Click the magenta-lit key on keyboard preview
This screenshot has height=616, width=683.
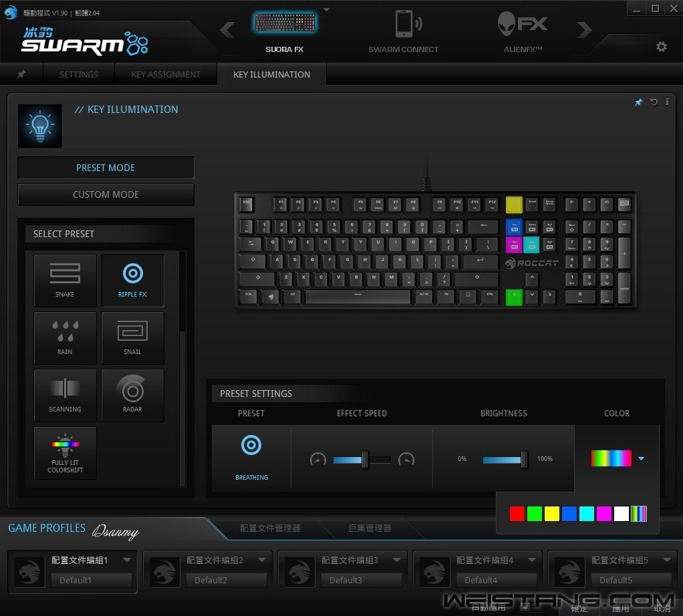514,245
